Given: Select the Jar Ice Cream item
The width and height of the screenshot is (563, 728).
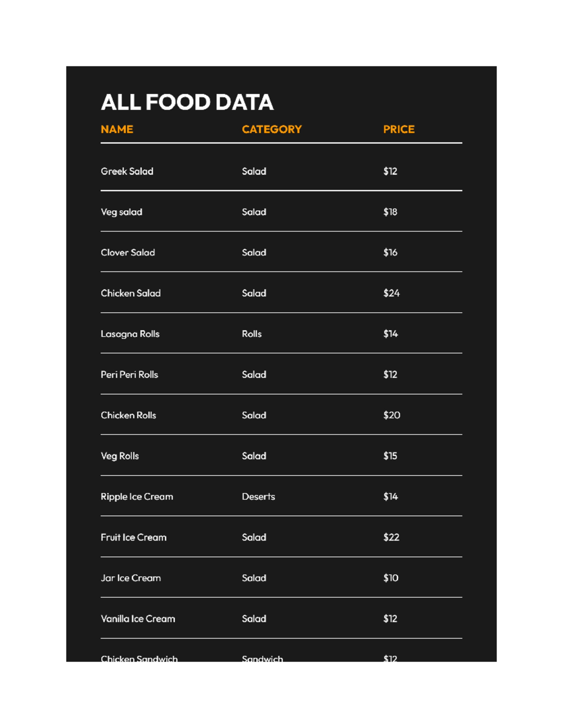Looking at the screenshot, I should pos(131,578).
